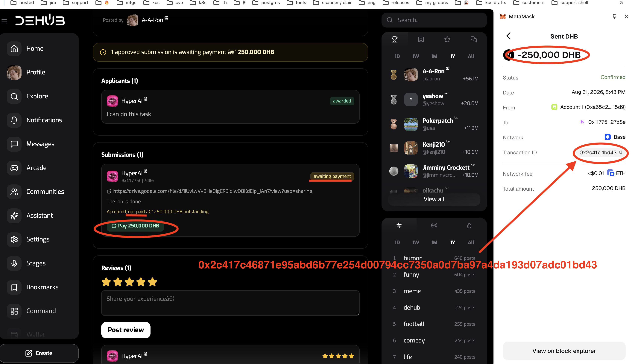Select the live broadcast trending tab

[x=434, y=226]
